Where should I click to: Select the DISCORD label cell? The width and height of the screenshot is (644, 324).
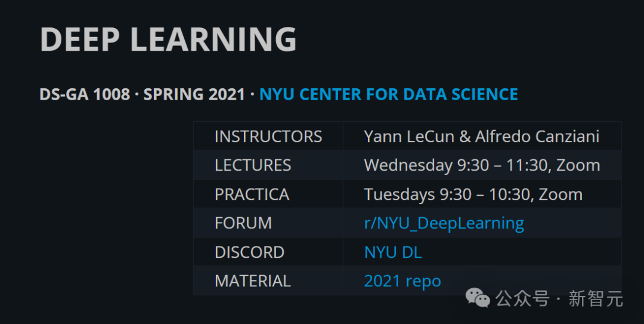point(268,252)
